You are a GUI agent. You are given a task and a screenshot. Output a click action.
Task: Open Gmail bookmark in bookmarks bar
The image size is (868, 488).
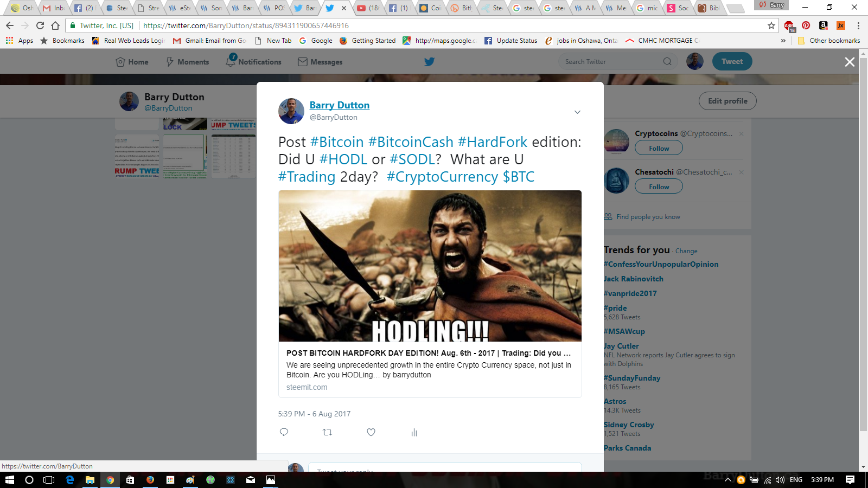[209, 41]
